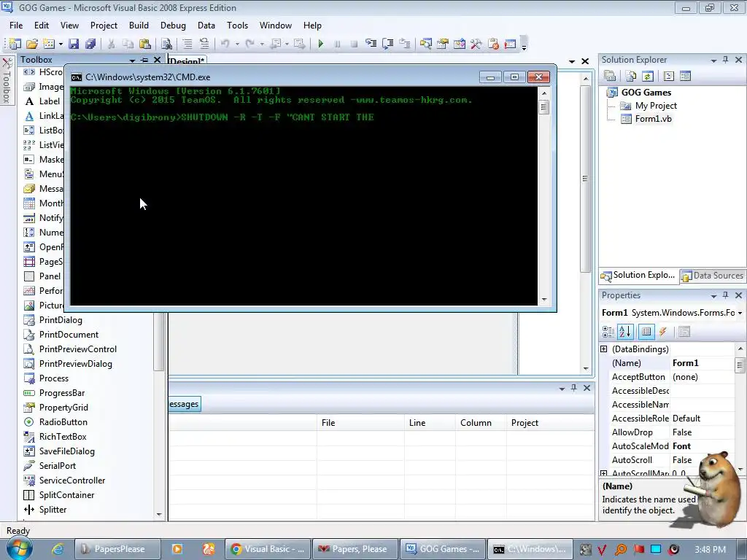Image resolution: width=747 pixels, height=560 pixels.
Task: Open the Project menu
Action: 104,26
